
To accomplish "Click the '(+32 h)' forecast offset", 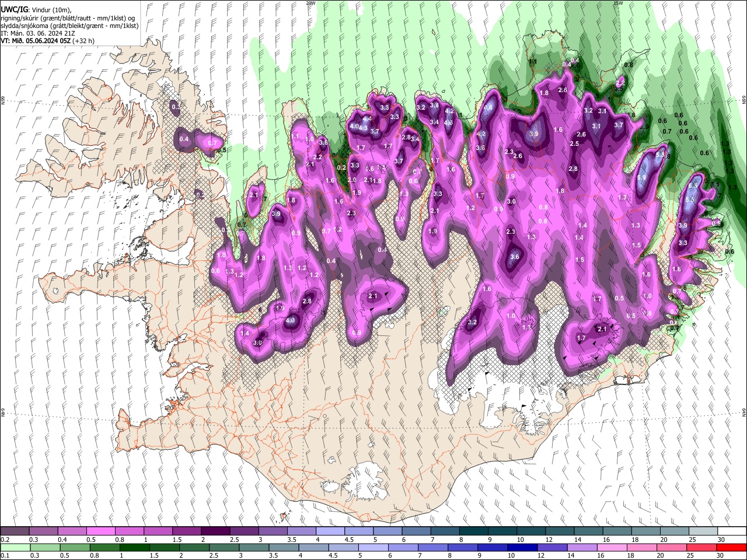I will click(84, 41).
